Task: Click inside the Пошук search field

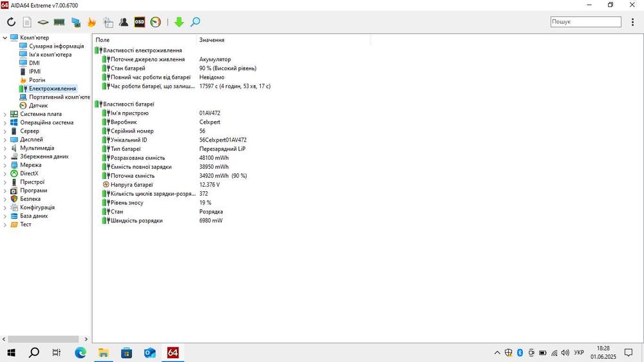Action: (585, 22)
